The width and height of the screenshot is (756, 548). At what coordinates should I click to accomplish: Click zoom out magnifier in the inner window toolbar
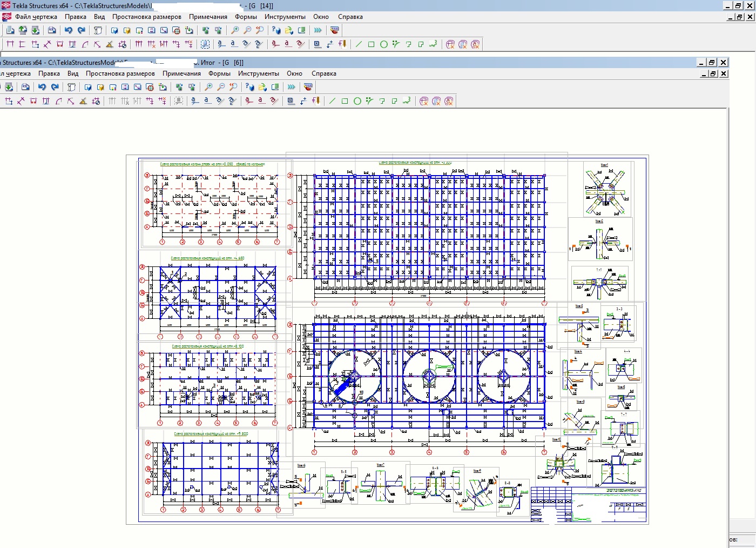221,87
